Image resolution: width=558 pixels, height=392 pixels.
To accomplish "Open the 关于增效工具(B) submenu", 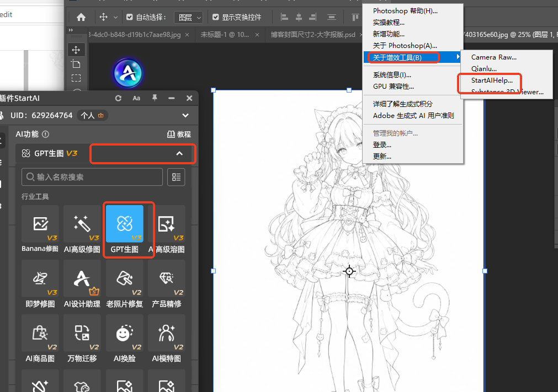I will pos(413,57).
